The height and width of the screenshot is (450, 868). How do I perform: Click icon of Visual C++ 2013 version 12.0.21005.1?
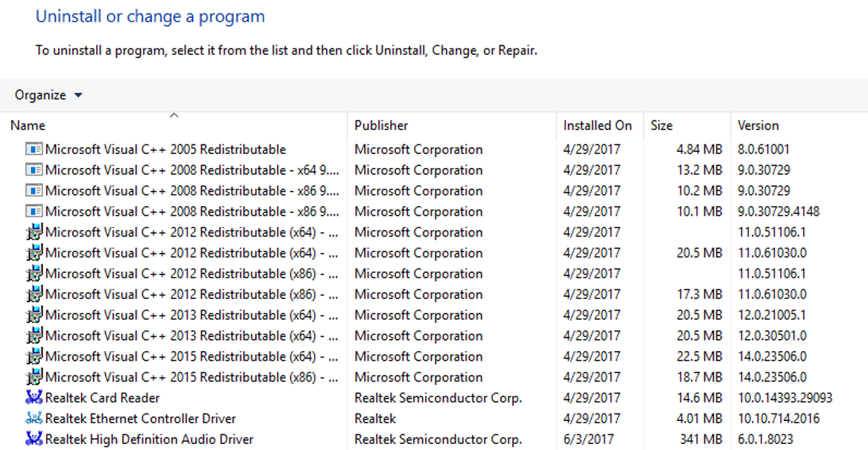point(33,315)
